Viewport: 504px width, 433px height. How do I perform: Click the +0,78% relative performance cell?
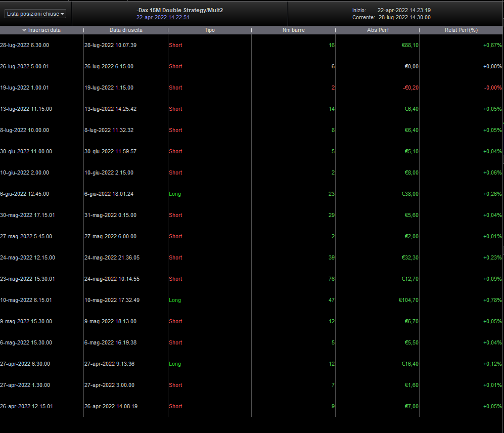(x=492, y=300)
